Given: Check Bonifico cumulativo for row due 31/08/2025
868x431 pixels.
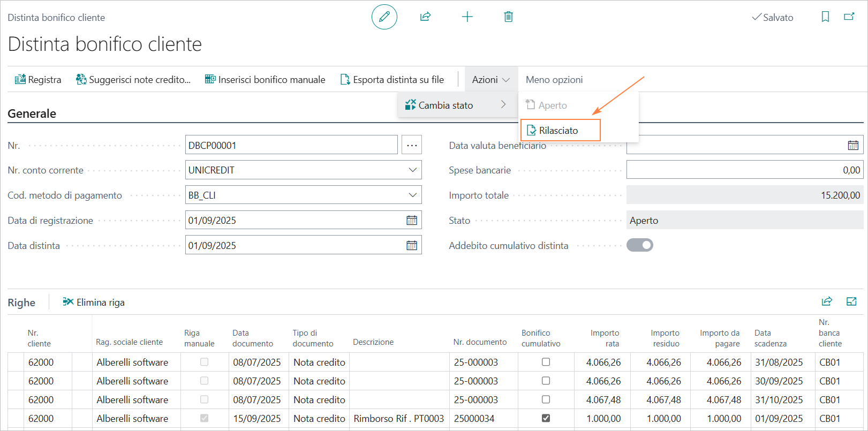Looking at the screenshot, I should pyautogui.click(x=546, y=362).
